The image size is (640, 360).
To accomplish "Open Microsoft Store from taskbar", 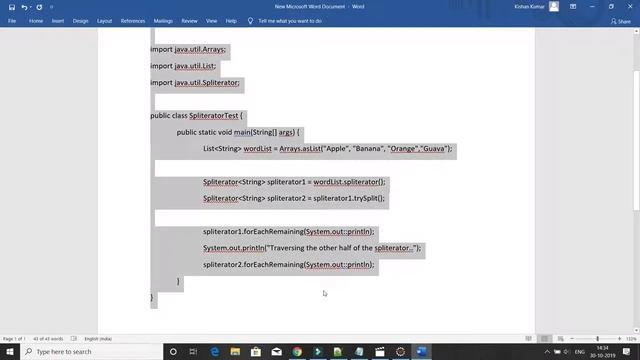I will (x=256, y=351).
